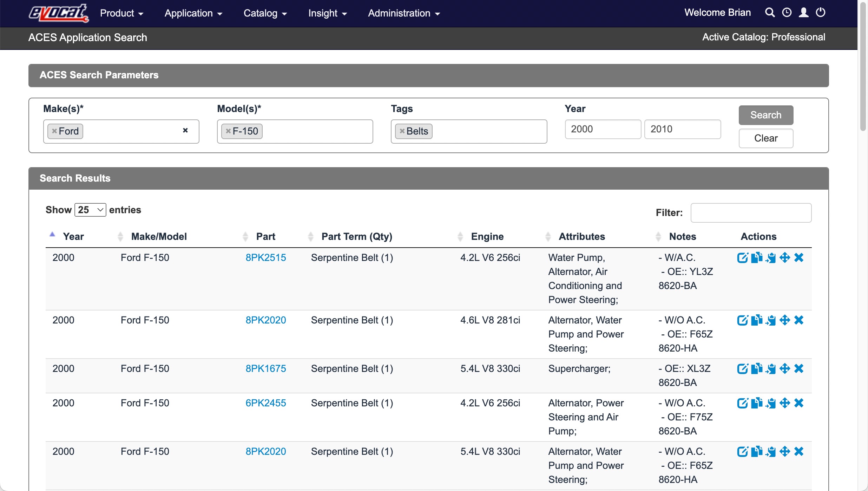Paste into the 8PK1675 Supercharger row

tap(771, 368)
